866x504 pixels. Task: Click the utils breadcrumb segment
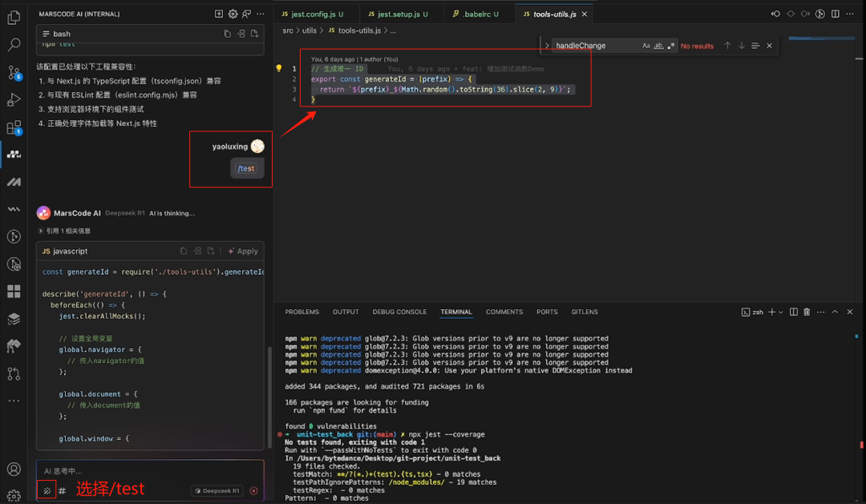pos(310,30)
